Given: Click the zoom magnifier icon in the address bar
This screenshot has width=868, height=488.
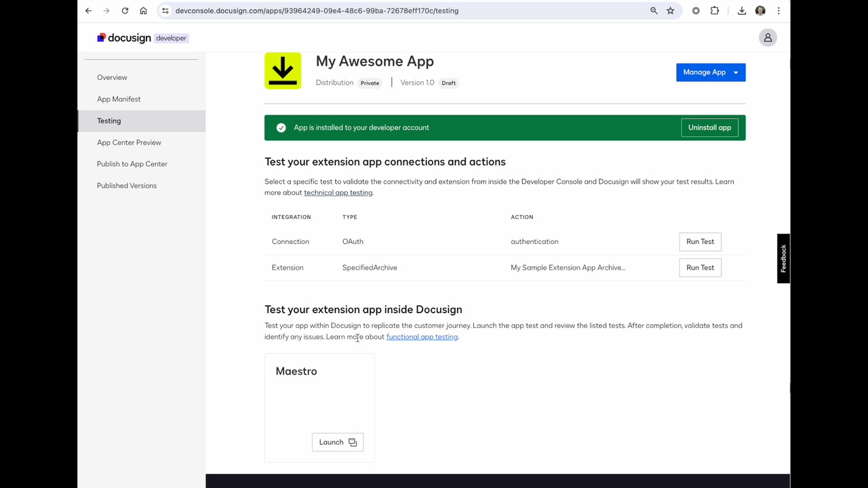Looking at the screenshot, I should (x=654, y=11).
